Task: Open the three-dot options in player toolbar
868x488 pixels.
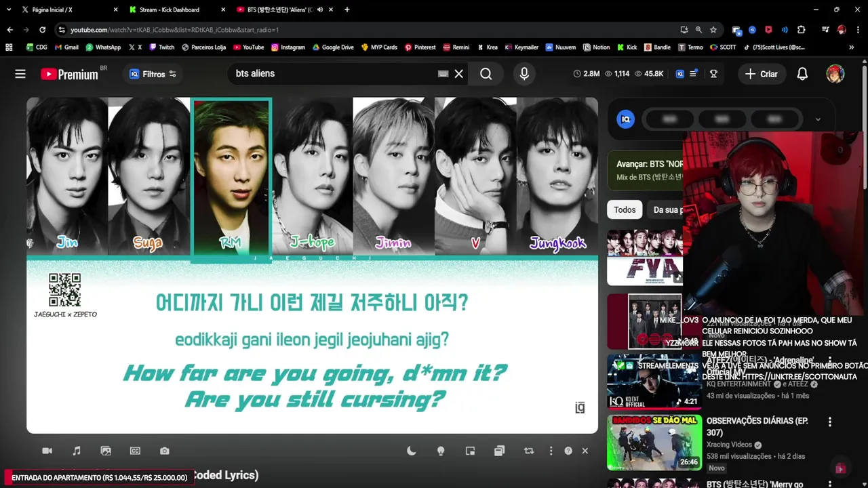Action: pyautogui.click(x=551, y=451)
